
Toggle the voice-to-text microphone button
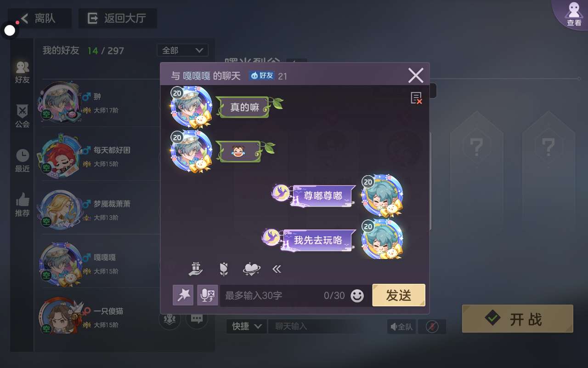[208, 295]
